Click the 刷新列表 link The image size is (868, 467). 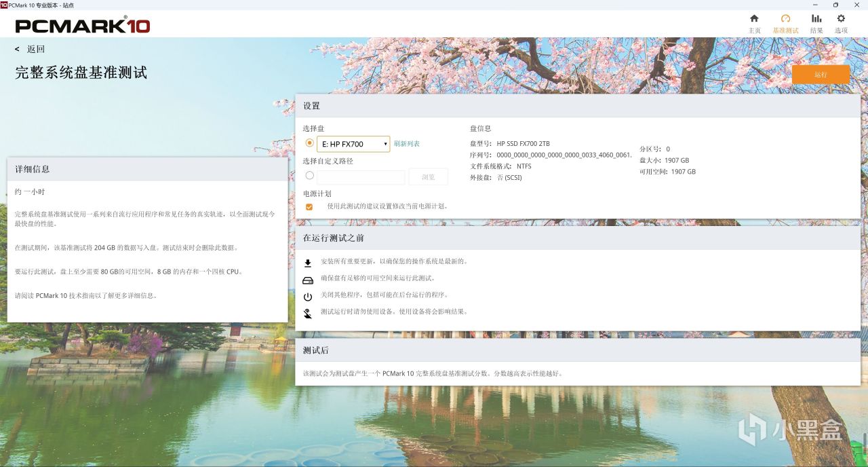(407, 144)
